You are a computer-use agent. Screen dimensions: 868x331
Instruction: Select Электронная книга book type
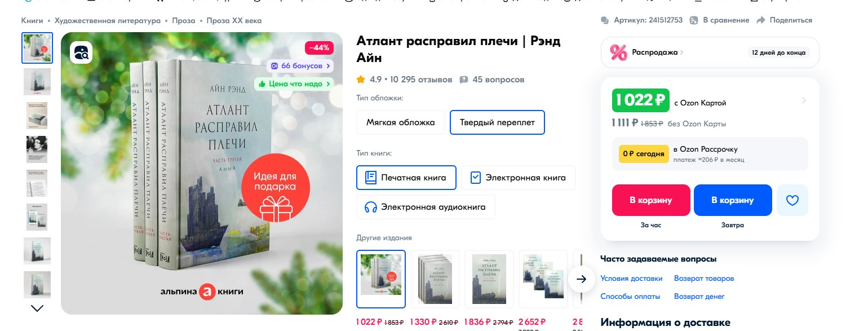pyautogui.click(x=519, y=178)
